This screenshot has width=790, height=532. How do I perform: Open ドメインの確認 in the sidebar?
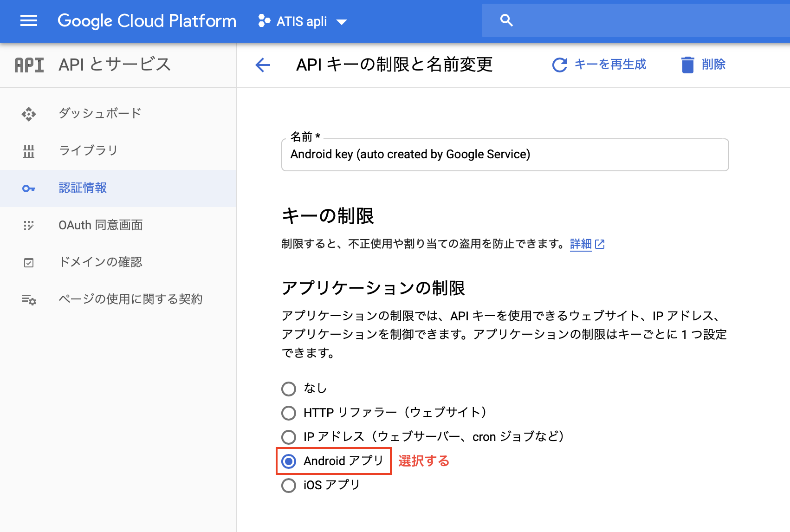(x=118, y=263)
